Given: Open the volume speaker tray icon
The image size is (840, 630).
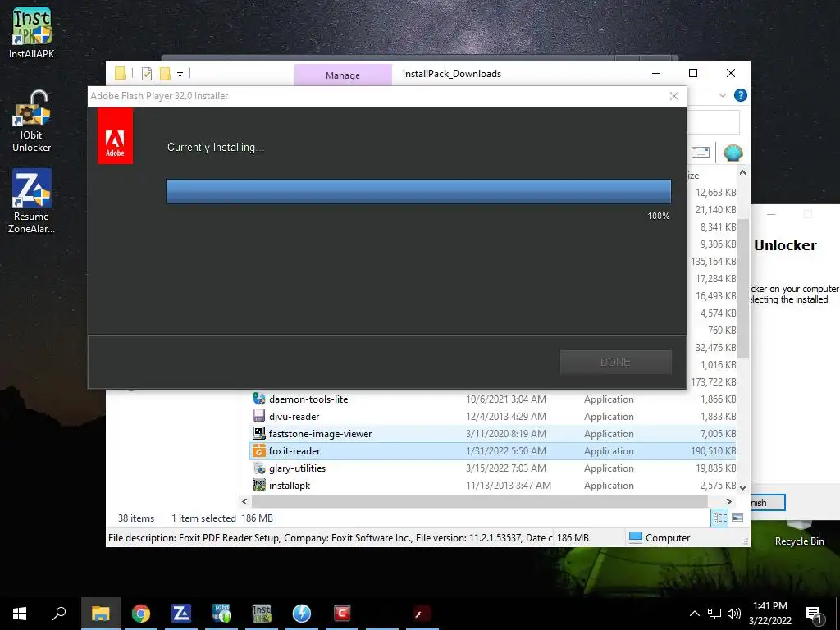Looking at the screenshot, I should 734,614.
